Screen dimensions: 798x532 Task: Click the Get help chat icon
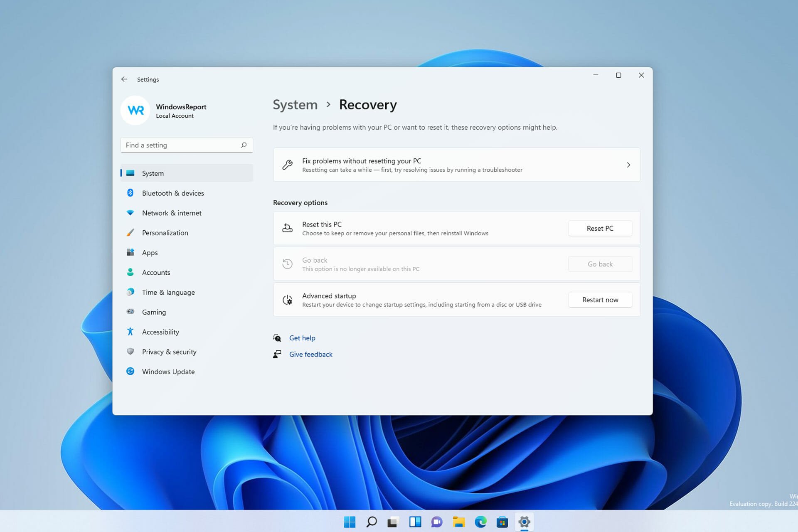tap(277, 338)
